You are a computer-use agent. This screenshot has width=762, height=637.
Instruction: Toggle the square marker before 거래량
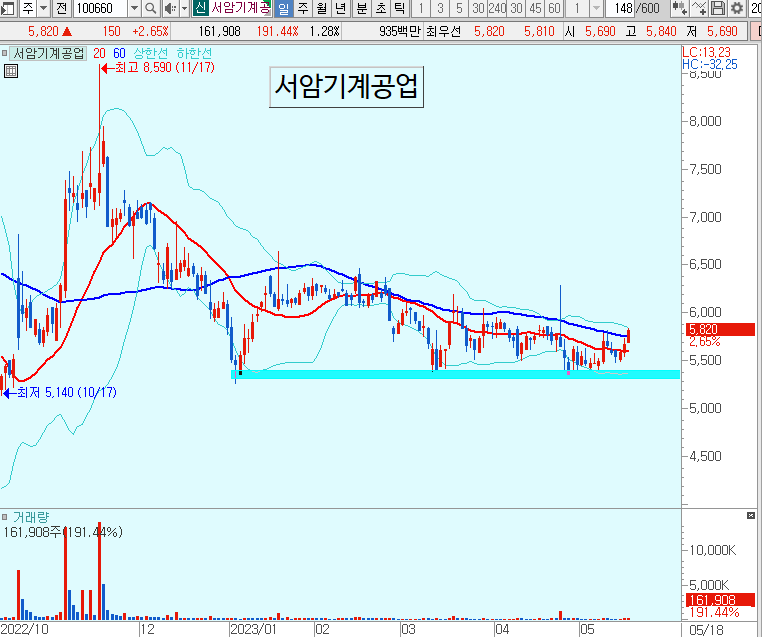click(x=4, y=517)
